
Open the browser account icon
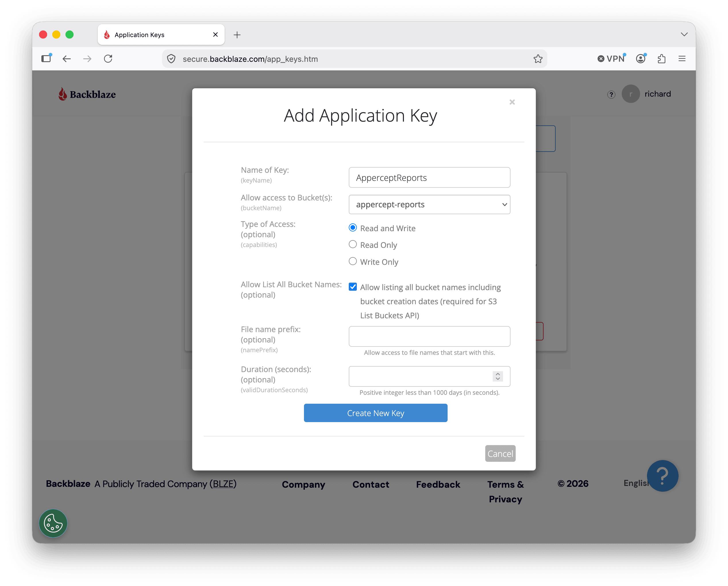click(x=641, y=59)
